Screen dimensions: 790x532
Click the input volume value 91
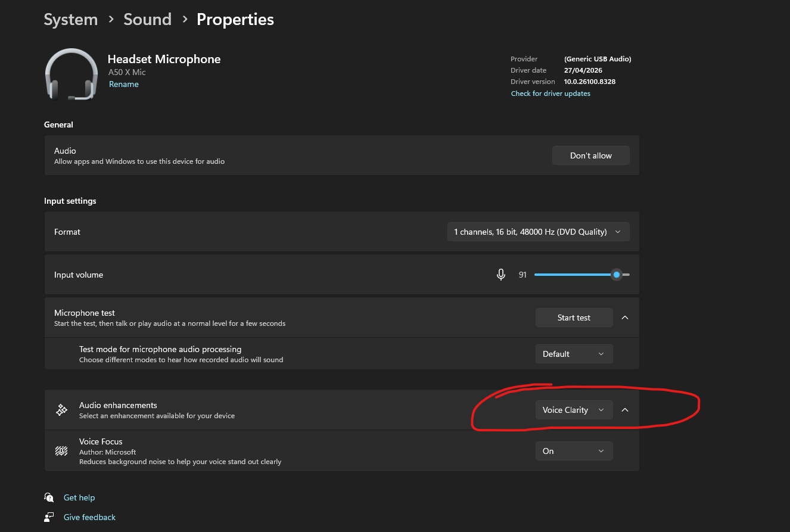[522, 275]
